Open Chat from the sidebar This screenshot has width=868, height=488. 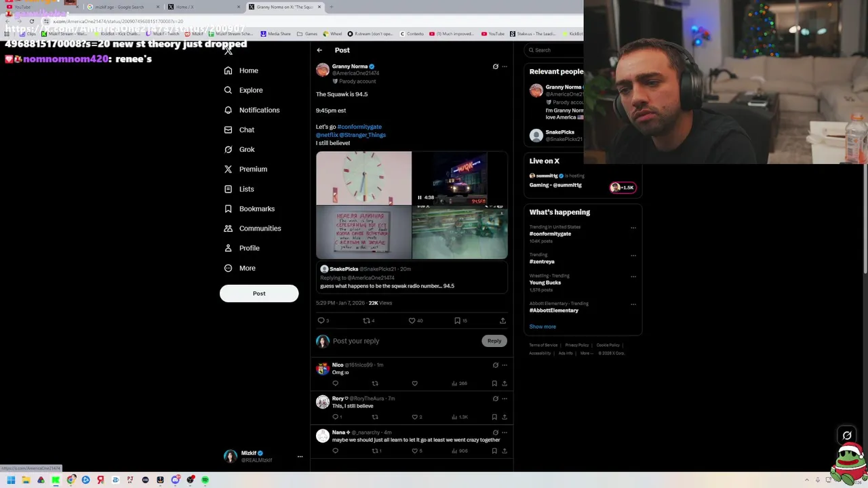pos(239,129)
